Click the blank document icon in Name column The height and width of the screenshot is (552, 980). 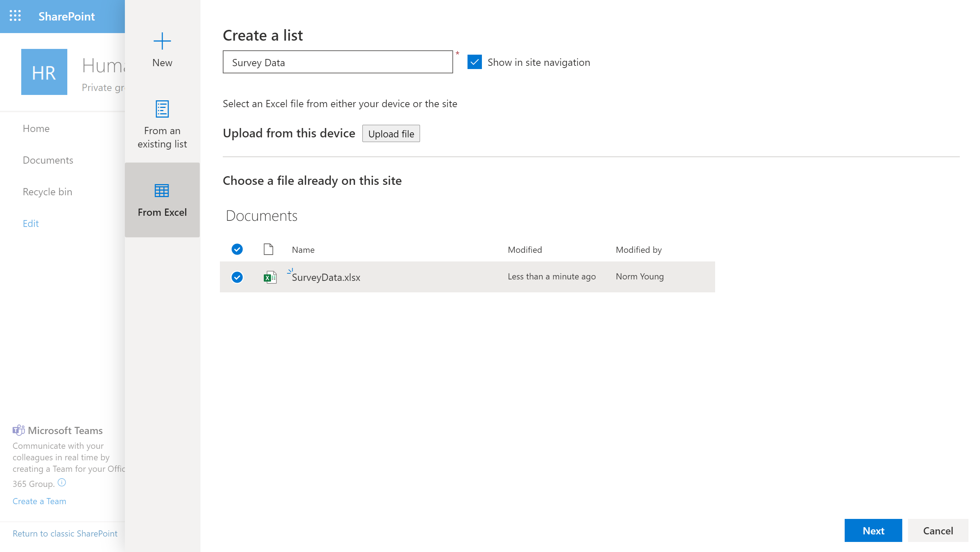tap(268, 250)
